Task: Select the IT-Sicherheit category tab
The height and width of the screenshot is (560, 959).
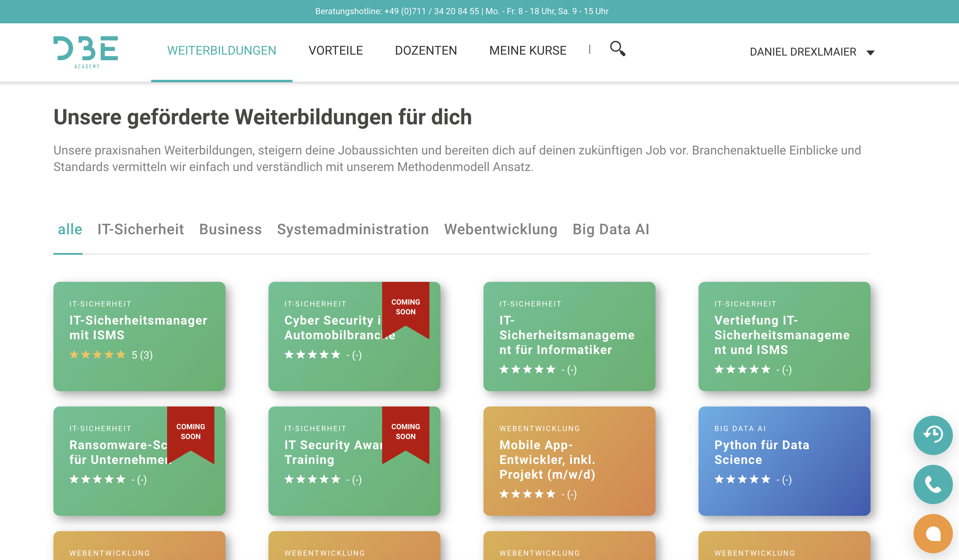Action: (x=140, y=229)
